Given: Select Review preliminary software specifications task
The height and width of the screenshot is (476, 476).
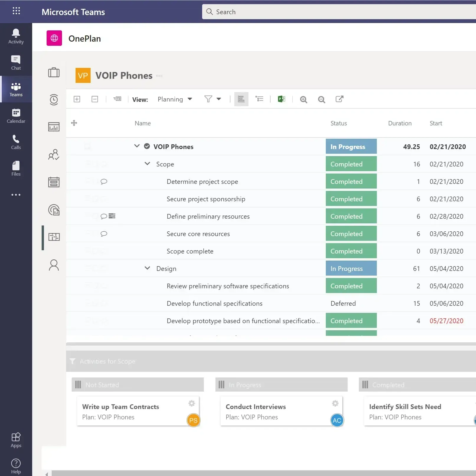Looking at the screenshot, I should click(228, 286).
